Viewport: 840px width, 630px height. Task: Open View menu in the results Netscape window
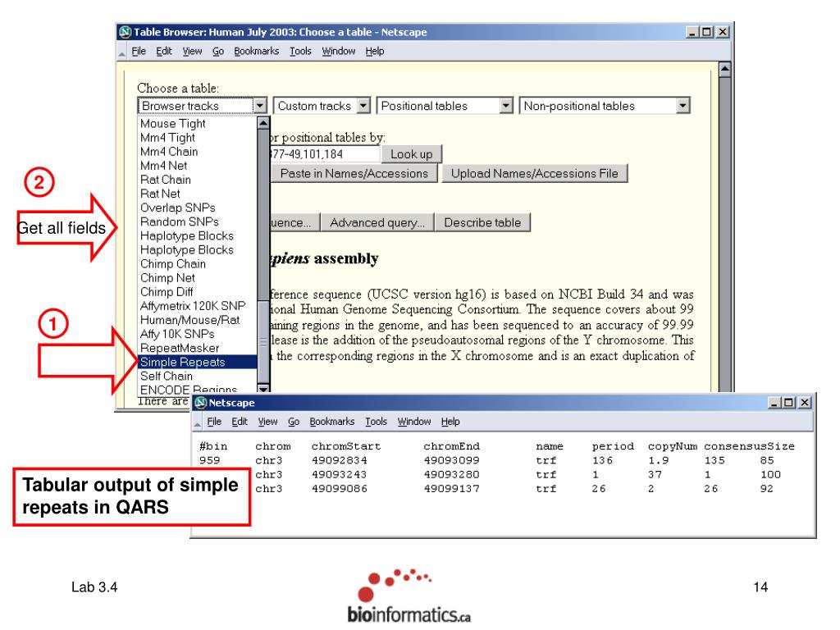pyautogui.click(x=268, y=422)
